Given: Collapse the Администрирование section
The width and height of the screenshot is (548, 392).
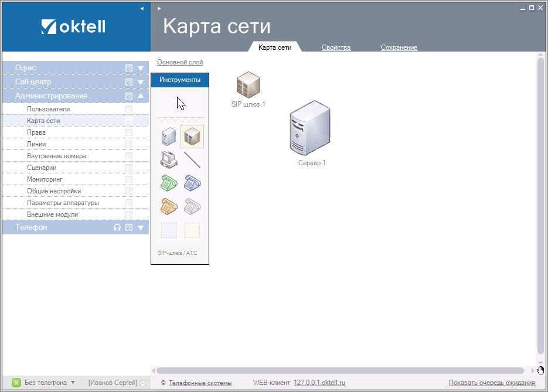Looking at the screenshot, I should (141, 96).
